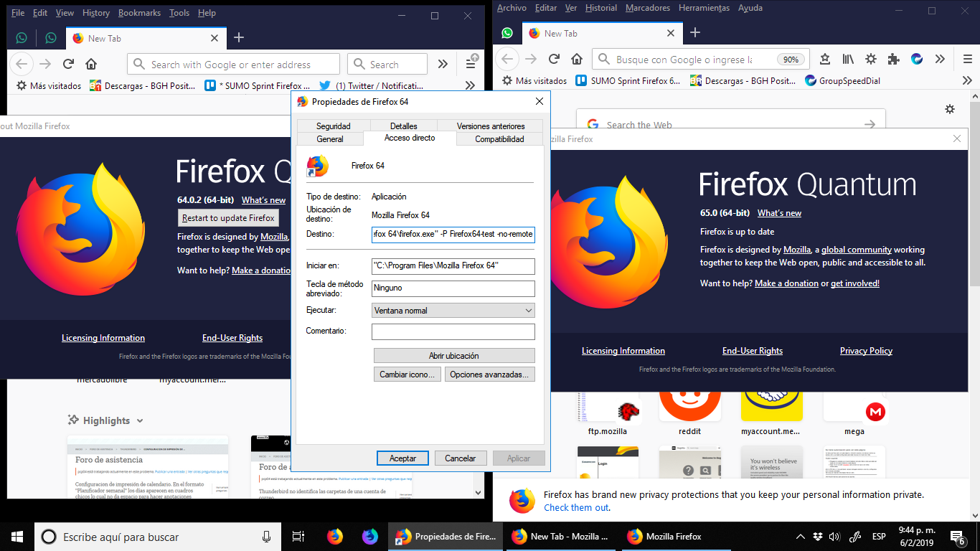Open the Versiones anteriores tab
The width and height of the screenshot is (980, 551).
pos(491,126)
